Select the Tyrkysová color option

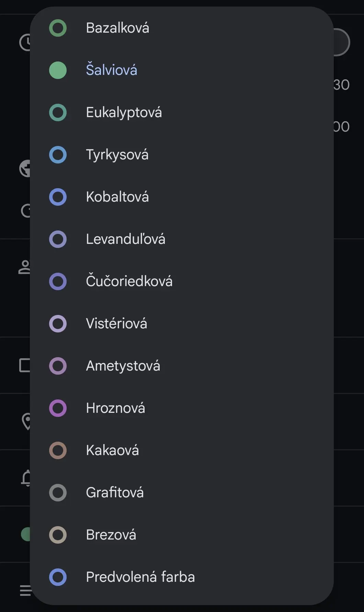point(182,155)
